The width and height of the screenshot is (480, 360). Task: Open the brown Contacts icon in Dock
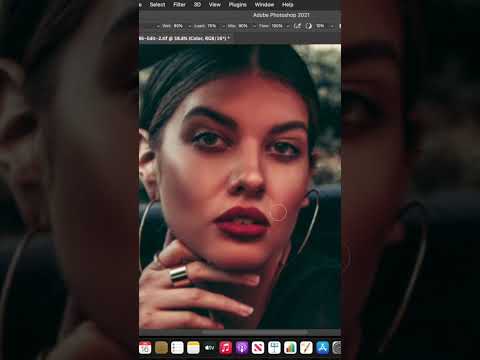click(161, 348)
